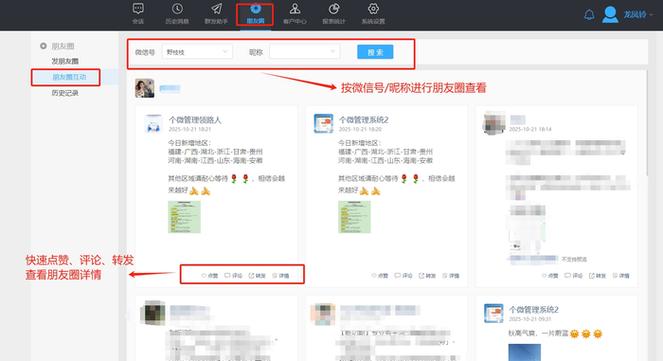
Task: View 详情 of the blurred 18:14 post
Action: point(621,276)
